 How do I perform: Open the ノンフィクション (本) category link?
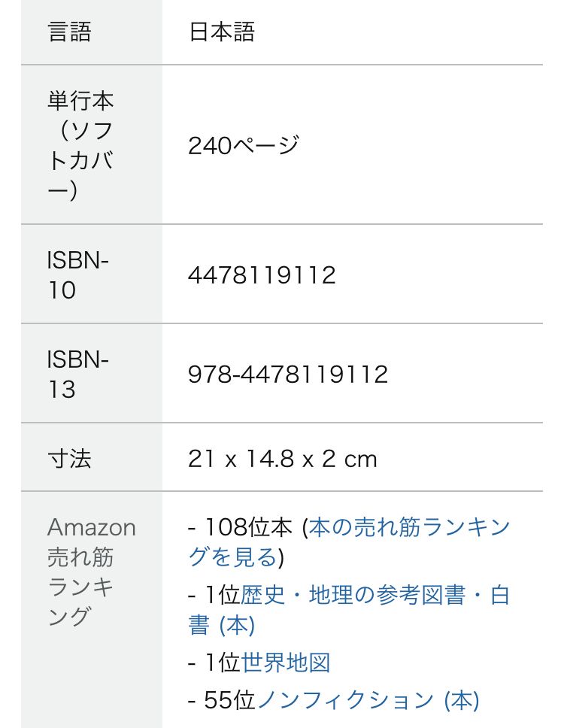368,699
